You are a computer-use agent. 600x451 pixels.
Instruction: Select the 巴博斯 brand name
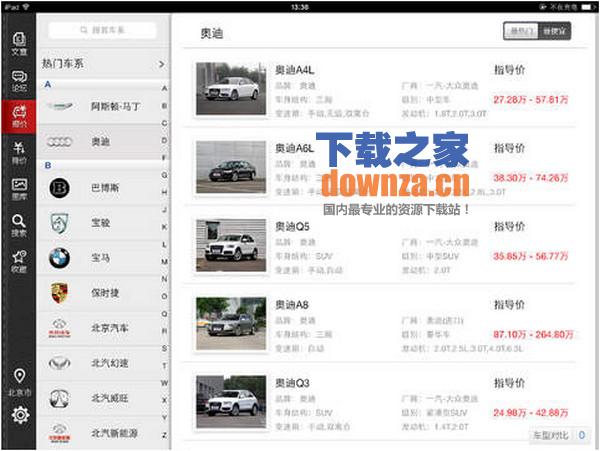pyautogui.click(x=105, y=188)
